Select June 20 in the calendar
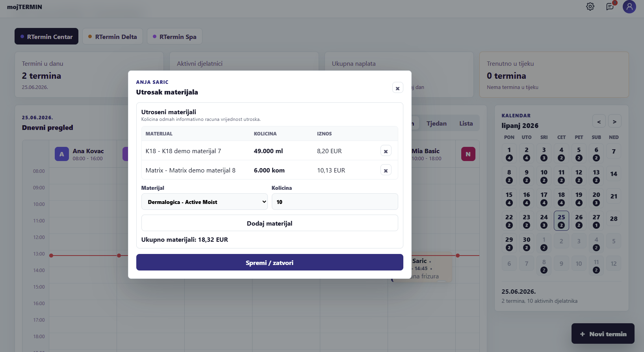This screenshot has height=352, width=644. pyautogui.click(x=596, y=198)
